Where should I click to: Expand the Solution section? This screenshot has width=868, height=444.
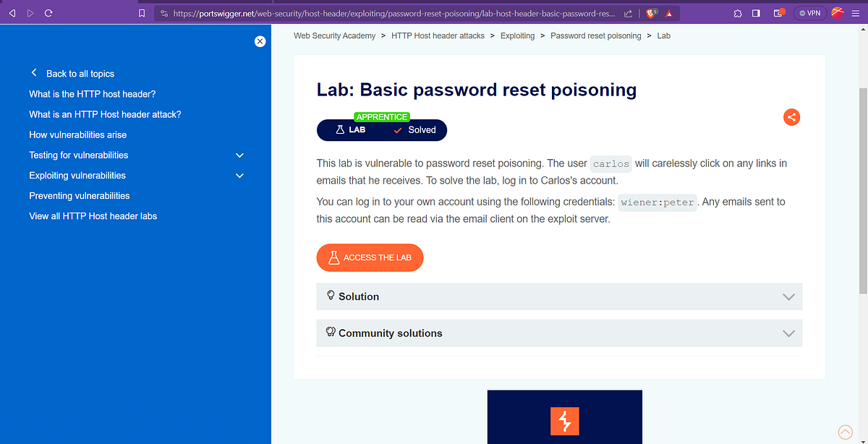click(x=559, y=296)
